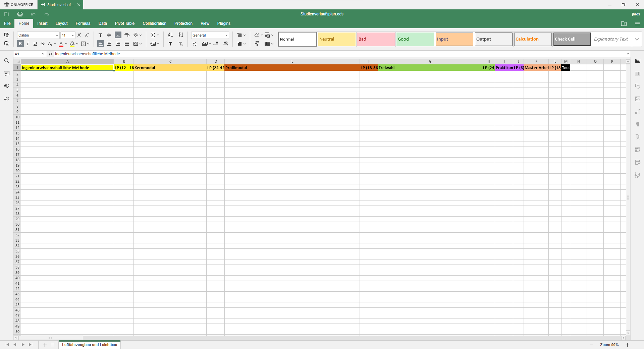Toggle Underline formatting
Viewport: 644px width, 349px height.
(35, 44)
